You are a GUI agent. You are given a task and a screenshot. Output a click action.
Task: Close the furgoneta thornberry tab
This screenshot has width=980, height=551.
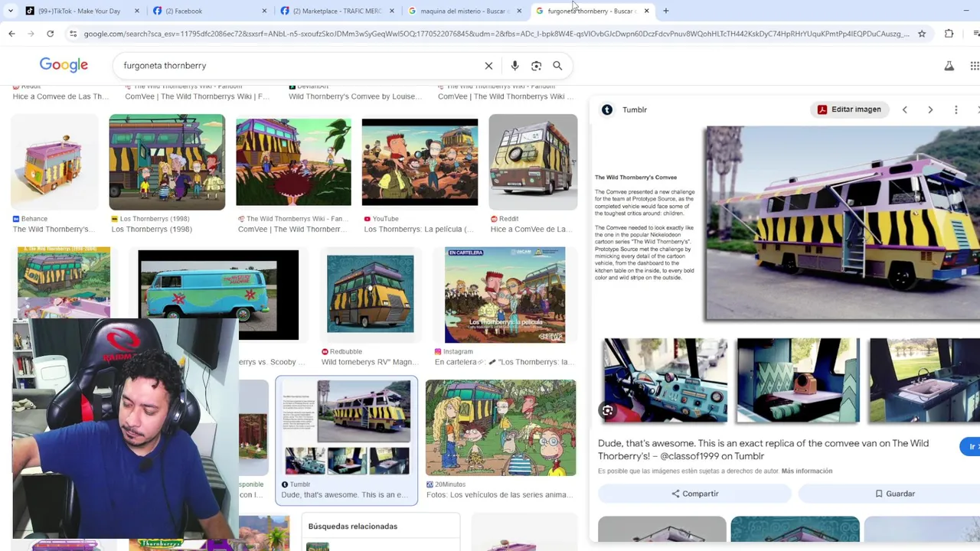(647, 11)
